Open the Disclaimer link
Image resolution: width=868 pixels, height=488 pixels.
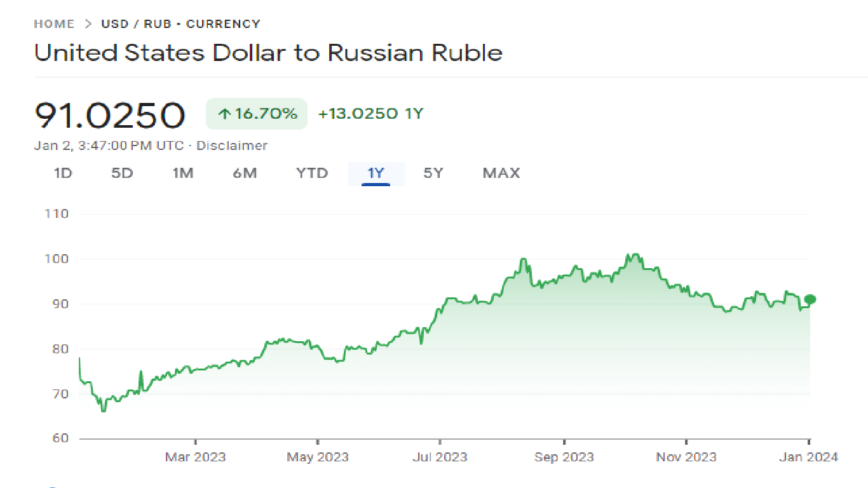(232, 146)
